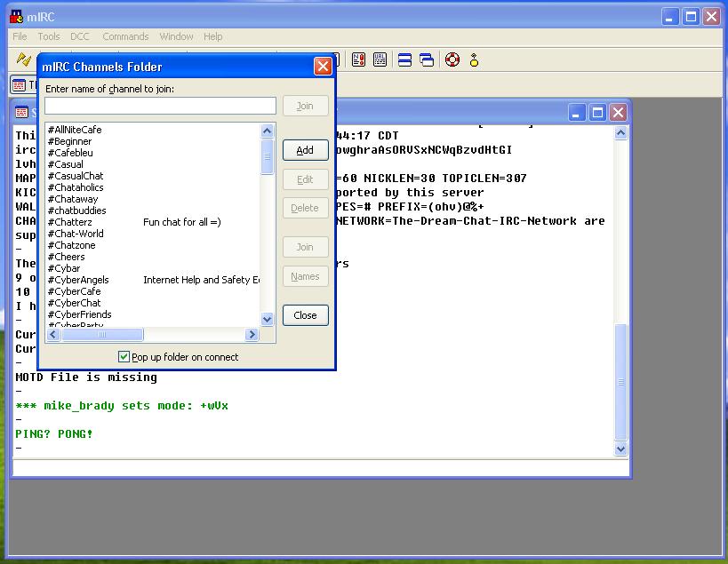Select the #Chatzone channel

[x=71, y=245]
